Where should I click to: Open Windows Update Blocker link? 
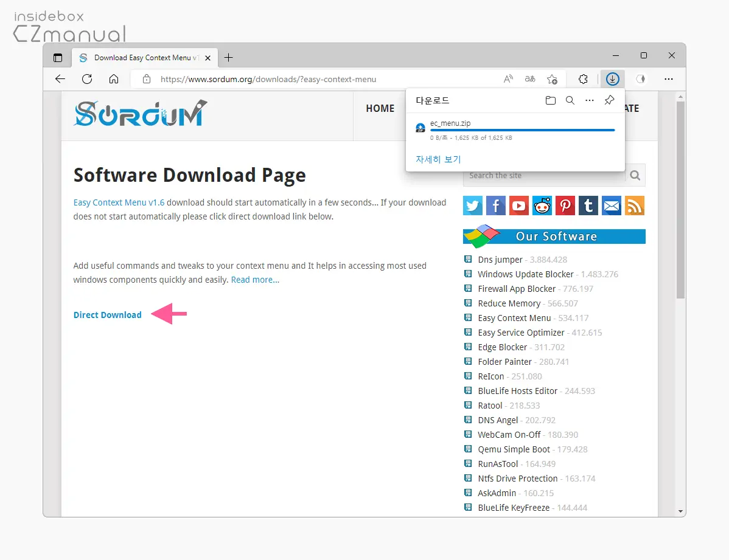(x=526, y=274)
